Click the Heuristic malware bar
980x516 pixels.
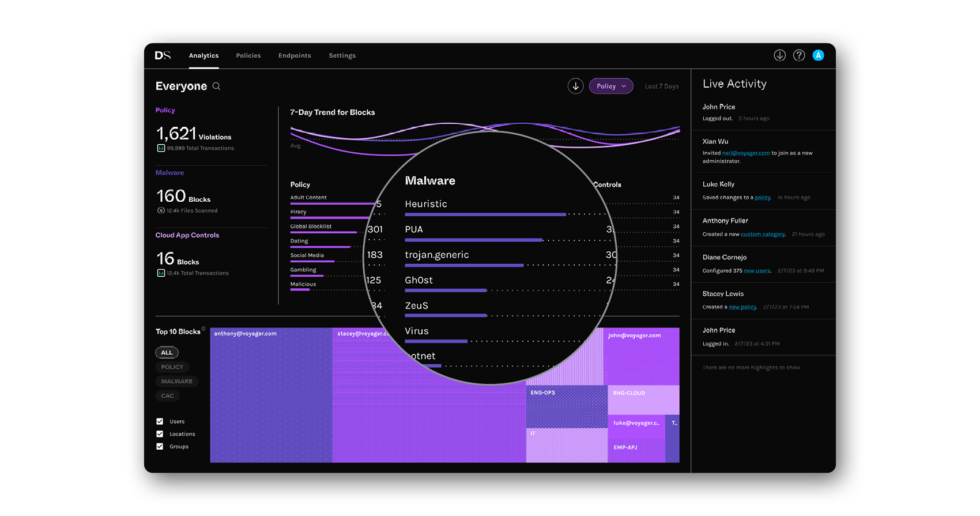485,214
